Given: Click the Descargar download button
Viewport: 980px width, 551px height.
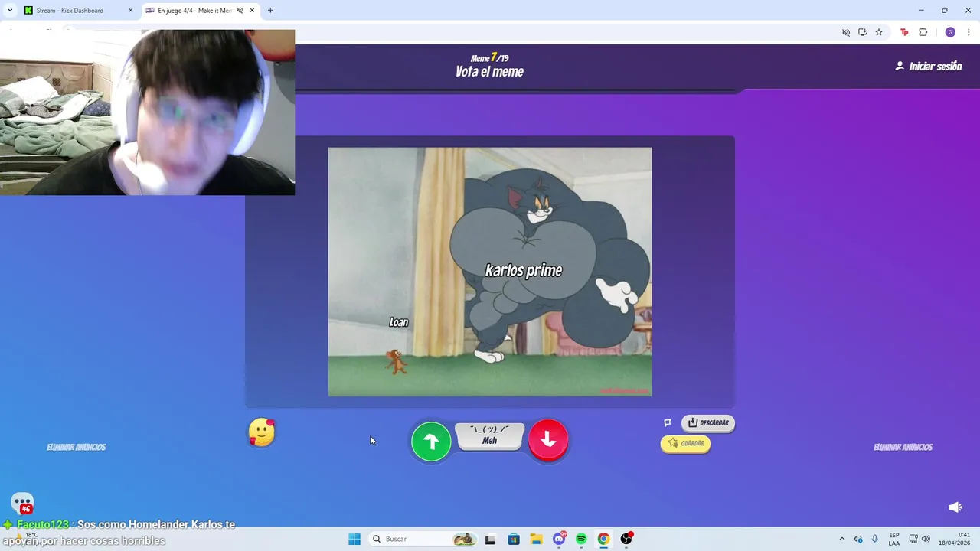Looking at the screenshot, I should pos(708,422).
